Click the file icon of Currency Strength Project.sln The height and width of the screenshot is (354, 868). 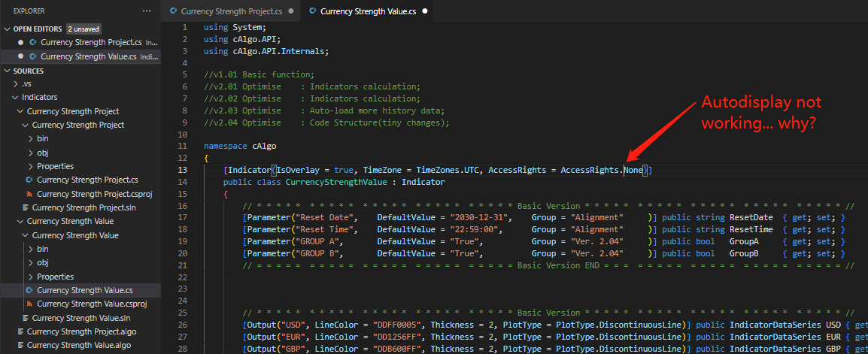point(25,207)
